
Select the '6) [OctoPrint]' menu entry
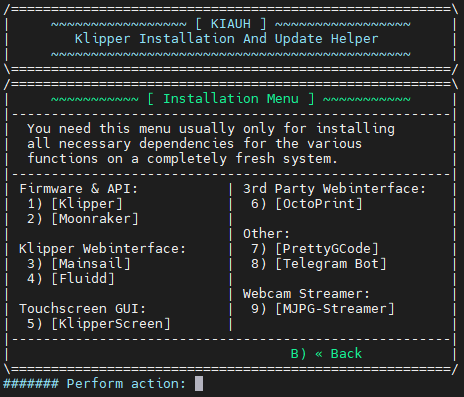tap(307, 204)
